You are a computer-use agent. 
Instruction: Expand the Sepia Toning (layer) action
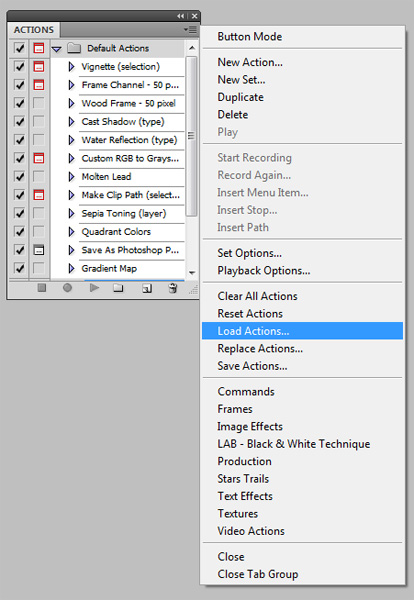click(x=71, y=213)
